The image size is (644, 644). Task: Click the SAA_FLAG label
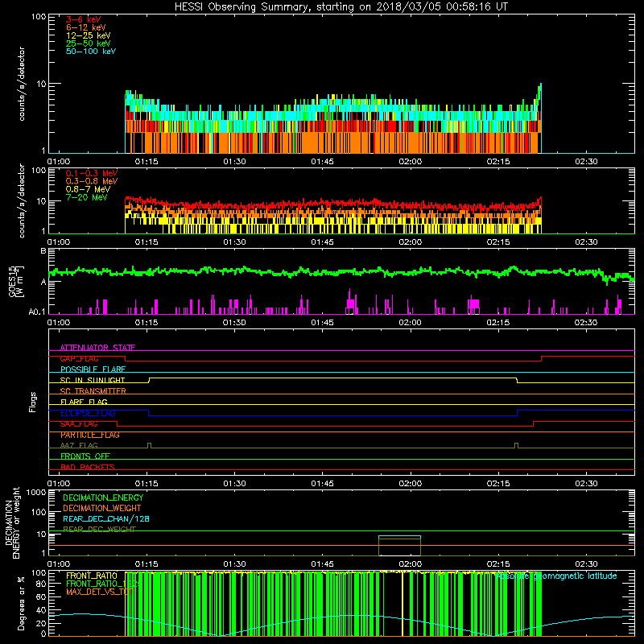[x=79, y=424]
